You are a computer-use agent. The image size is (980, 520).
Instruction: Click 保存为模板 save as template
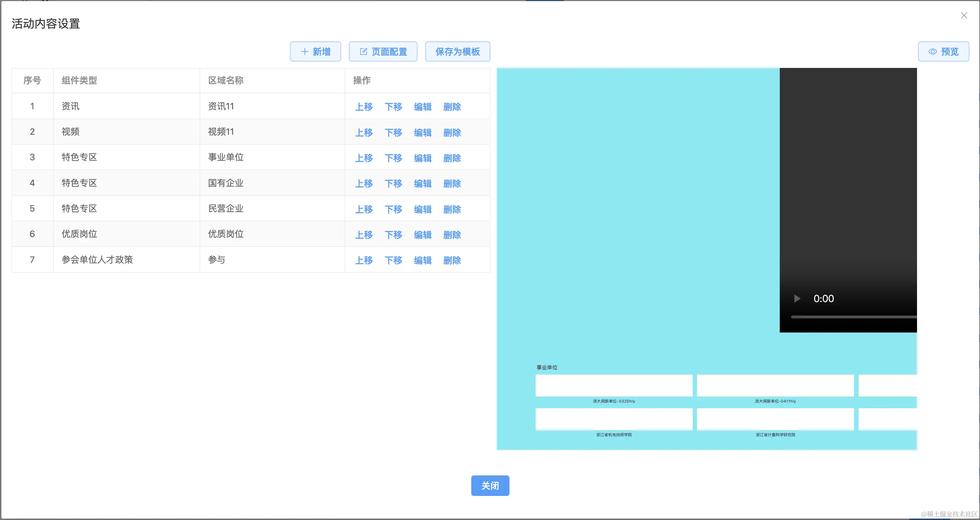click(457, 51)
